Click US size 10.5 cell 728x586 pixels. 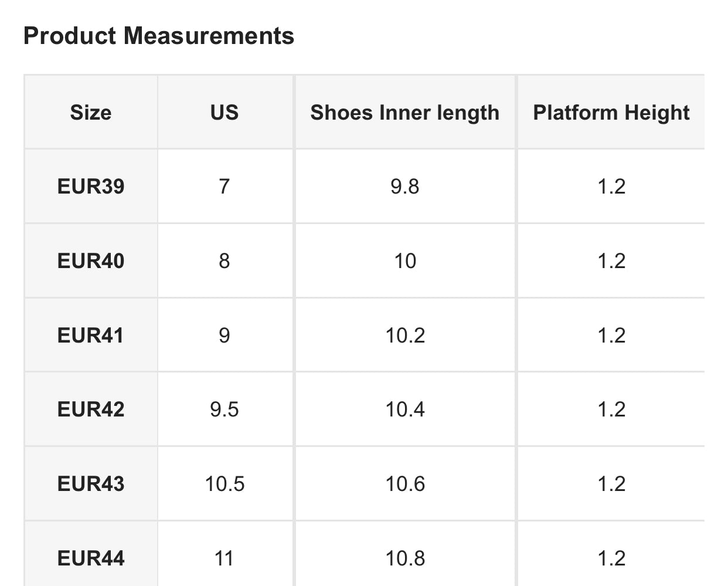click(x=224, y=484)
